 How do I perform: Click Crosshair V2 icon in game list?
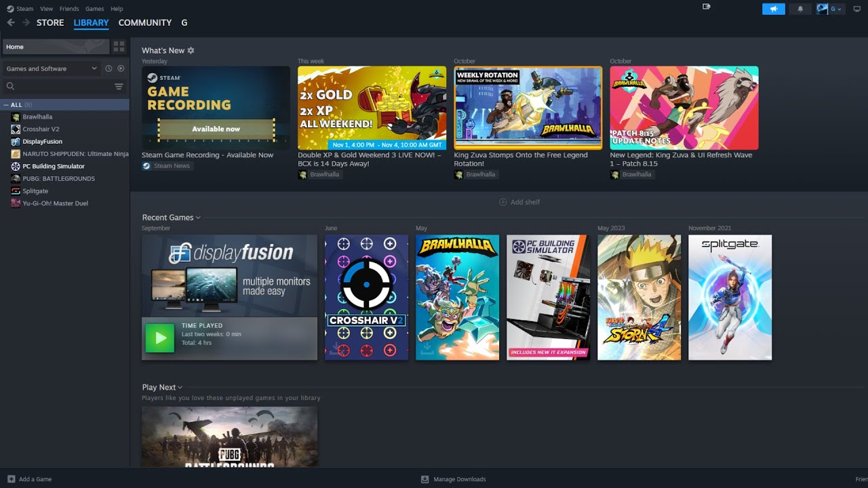(x=16, y=129)
